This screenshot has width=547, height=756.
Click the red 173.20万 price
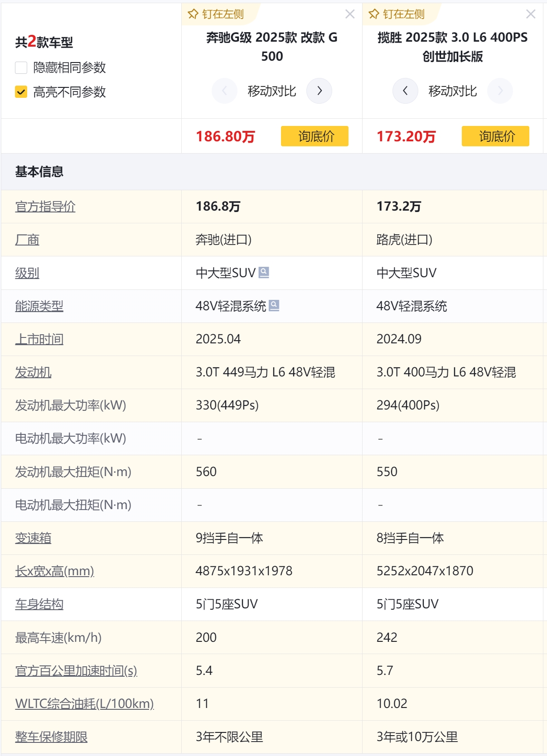tap(406, 136)
